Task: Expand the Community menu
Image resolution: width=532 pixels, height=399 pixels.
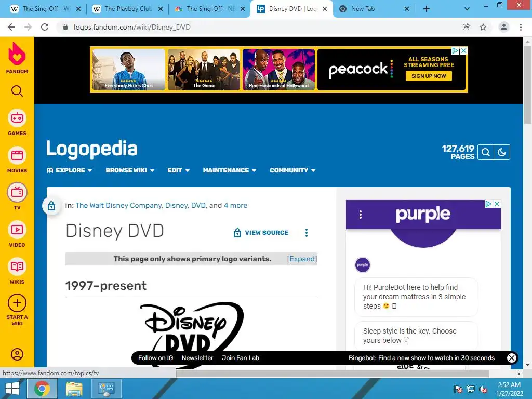Action: pos(292,170)
